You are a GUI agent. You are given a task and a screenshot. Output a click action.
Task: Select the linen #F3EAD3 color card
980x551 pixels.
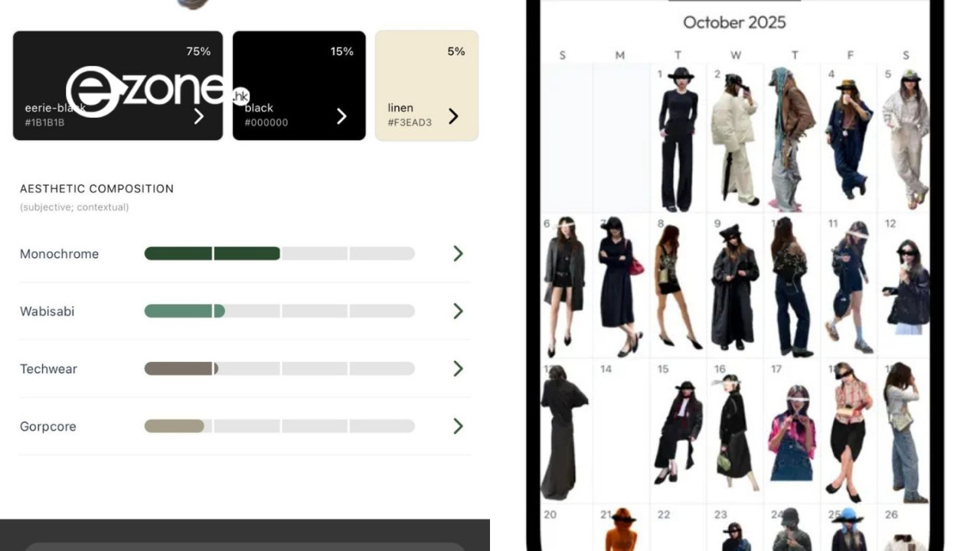pos(427,86)
